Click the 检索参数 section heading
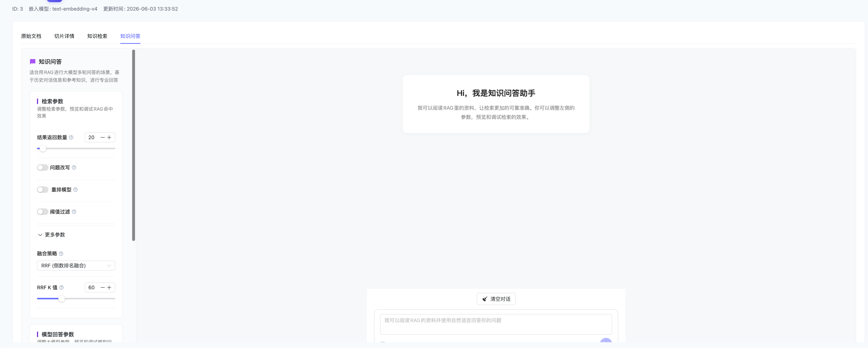The width and height of the screenshot is (868, 353). coord(52,101)
